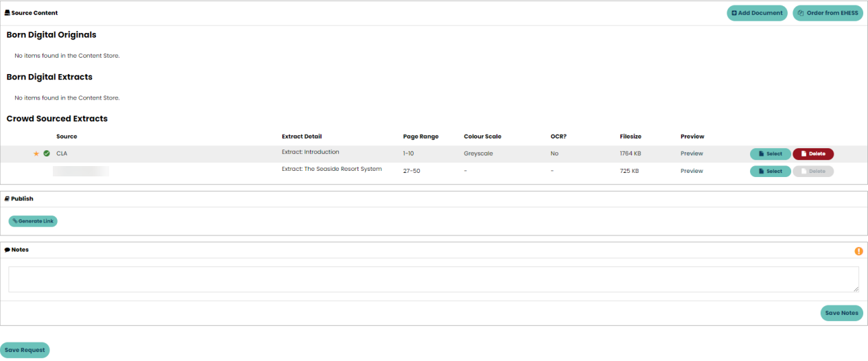The image size is (868, 361).
Task: Click the Add Document button
Action: click(x=757, y=13)
